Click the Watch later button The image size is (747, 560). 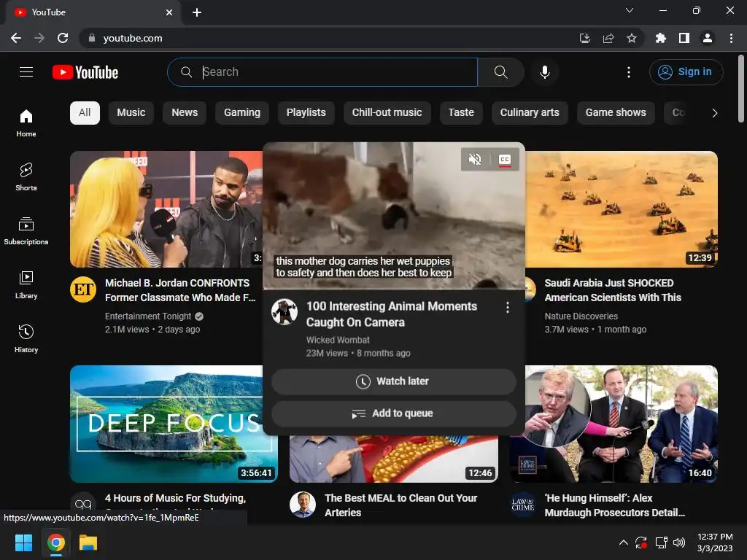pyautogui.click(x=393, y=381)
